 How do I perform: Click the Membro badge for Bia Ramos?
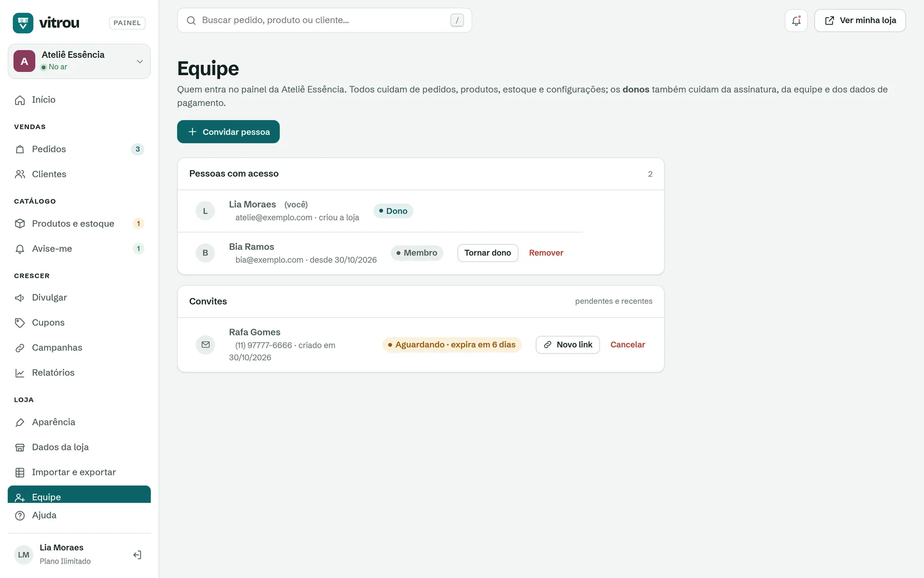417,253
